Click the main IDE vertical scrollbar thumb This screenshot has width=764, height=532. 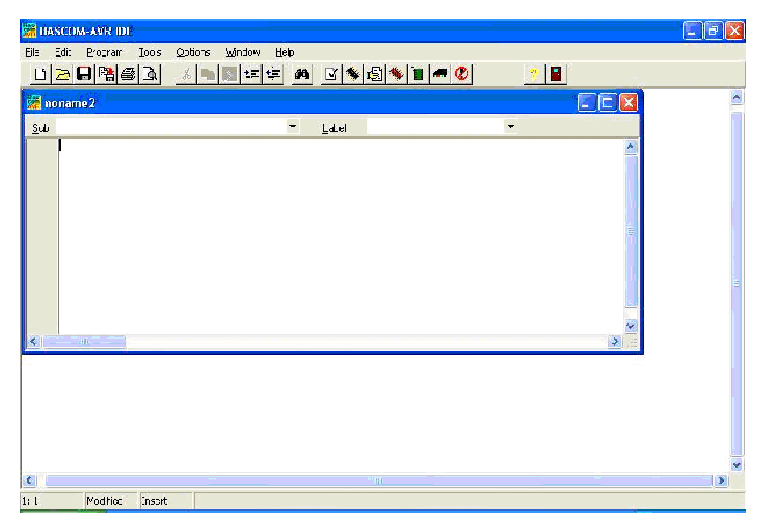pos(737,284)
